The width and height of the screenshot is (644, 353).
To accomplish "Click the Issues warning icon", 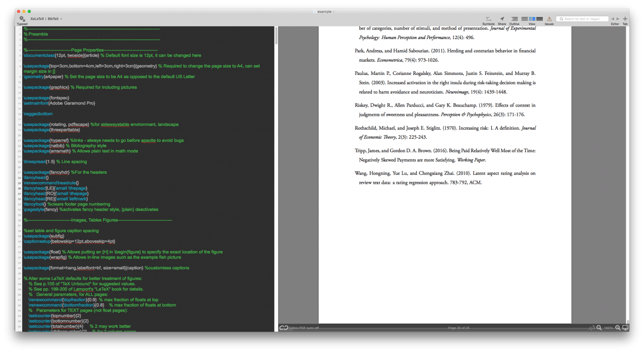I will coord(549,19).
